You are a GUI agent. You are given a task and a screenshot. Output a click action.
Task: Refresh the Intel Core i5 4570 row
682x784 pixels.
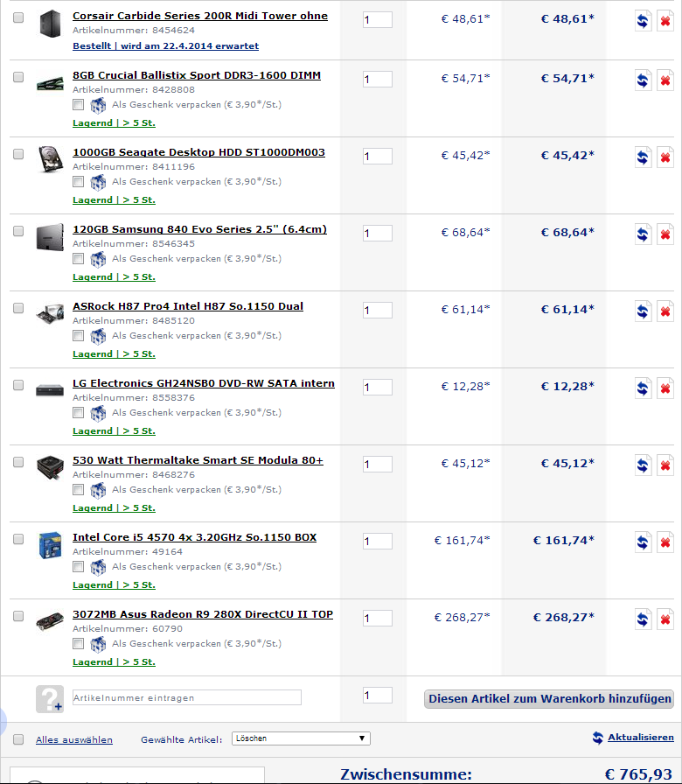643,542
